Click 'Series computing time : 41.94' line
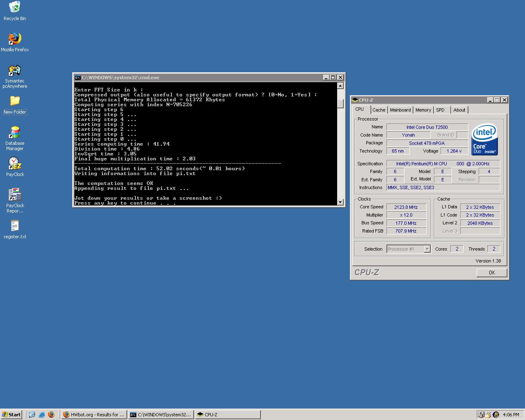 (122, 144)
